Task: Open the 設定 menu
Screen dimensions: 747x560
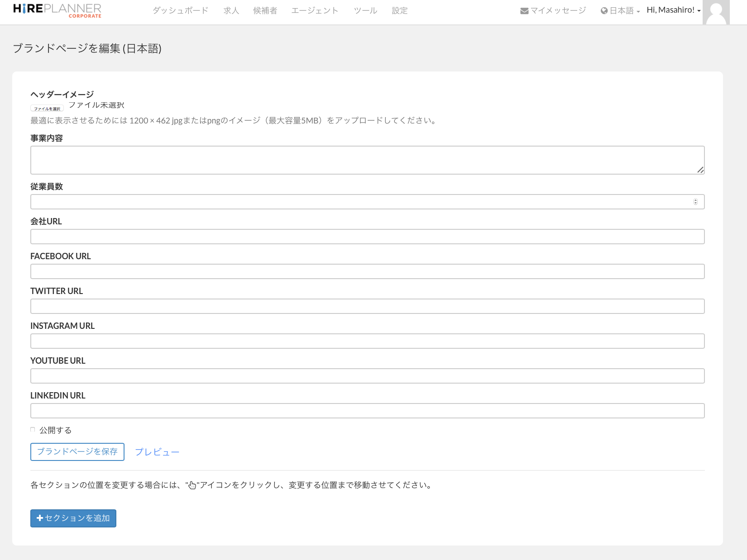Action: click(x=399, y=11)
